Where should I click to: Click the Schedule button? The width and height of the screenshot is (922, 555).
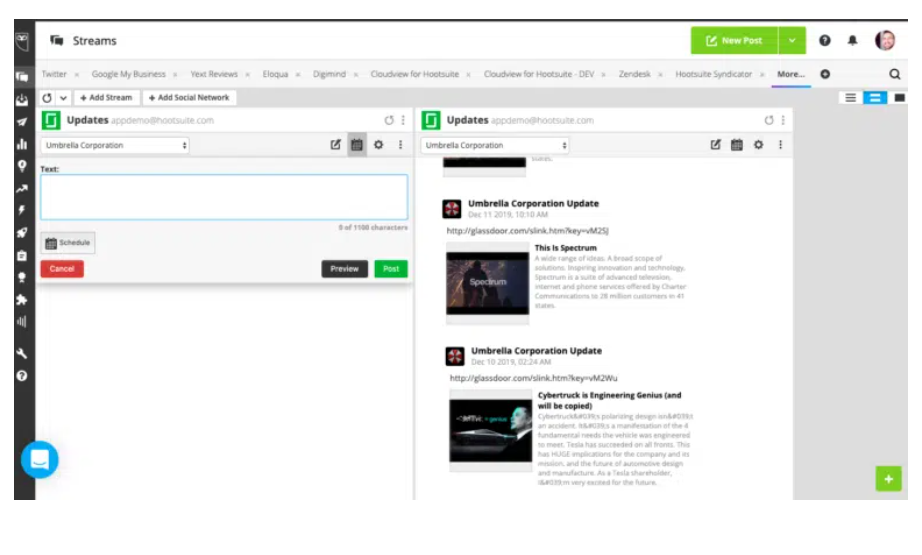click(x=68, y=243)
